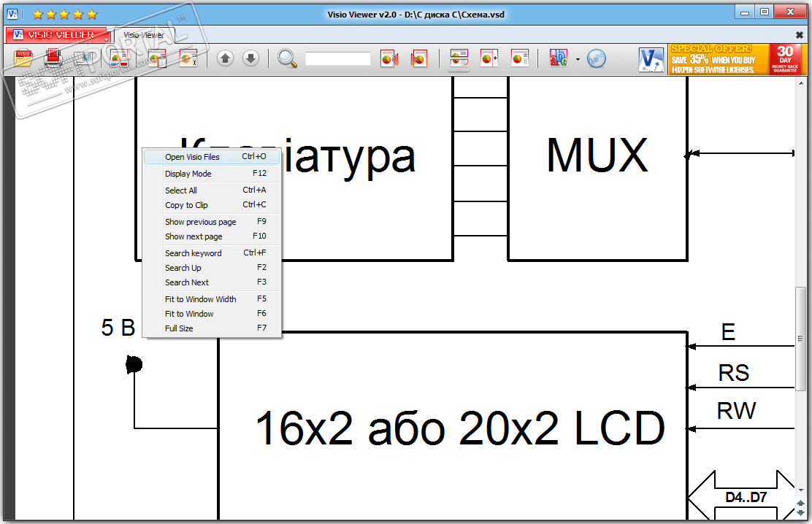Click the 'D4..D7' bus arrow label
812x524 pixels.
(746, 498)
